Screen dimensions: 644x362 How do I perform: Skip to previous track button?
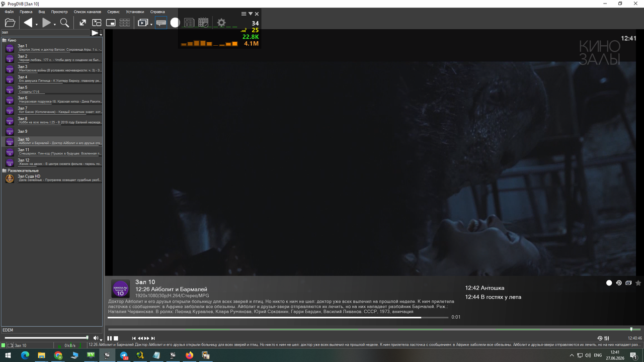pyautogui.click(x=134, y=338)
